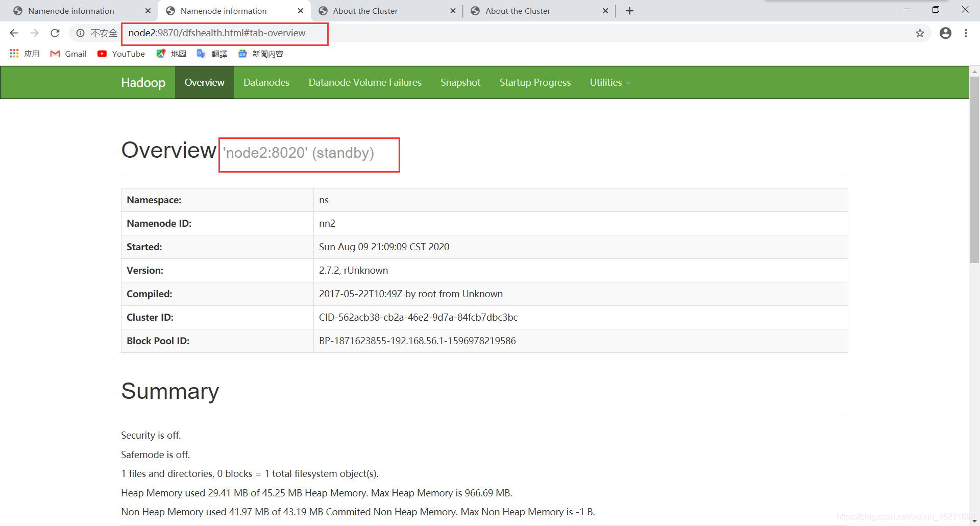The height and width of the screenshot is (526, 980).
Task: Open the 翻譯 translate bookmark
Action: (x=212, y=54)
